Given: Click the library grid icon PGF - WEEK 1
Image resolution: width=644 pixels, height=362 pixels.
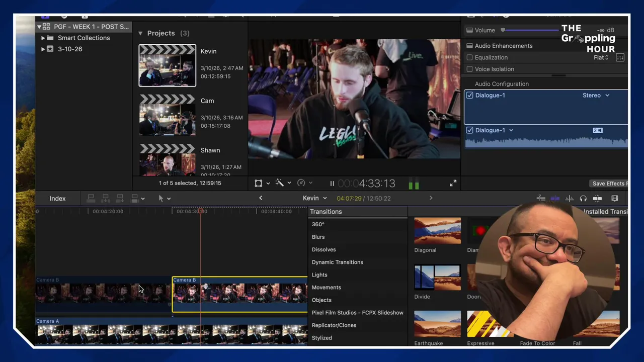Looking at the screenshot, I should pos(46,27).
